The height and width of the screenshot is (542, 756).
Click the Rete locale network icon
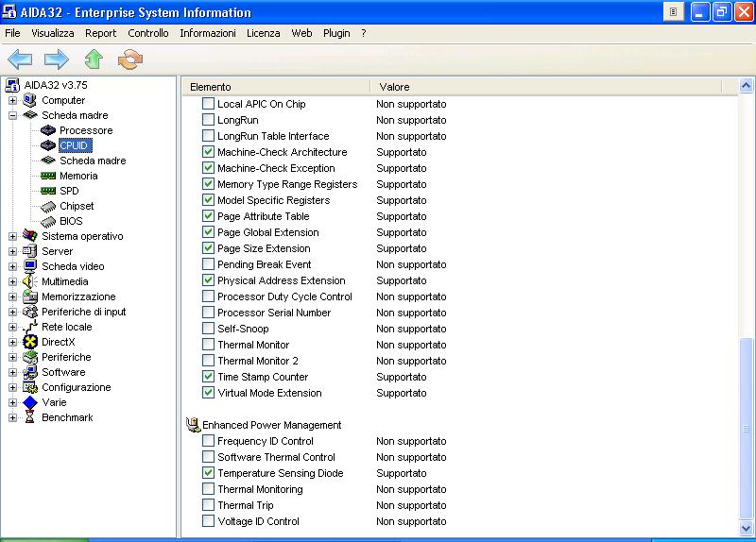pyautogui.click(x=30, y=327)
